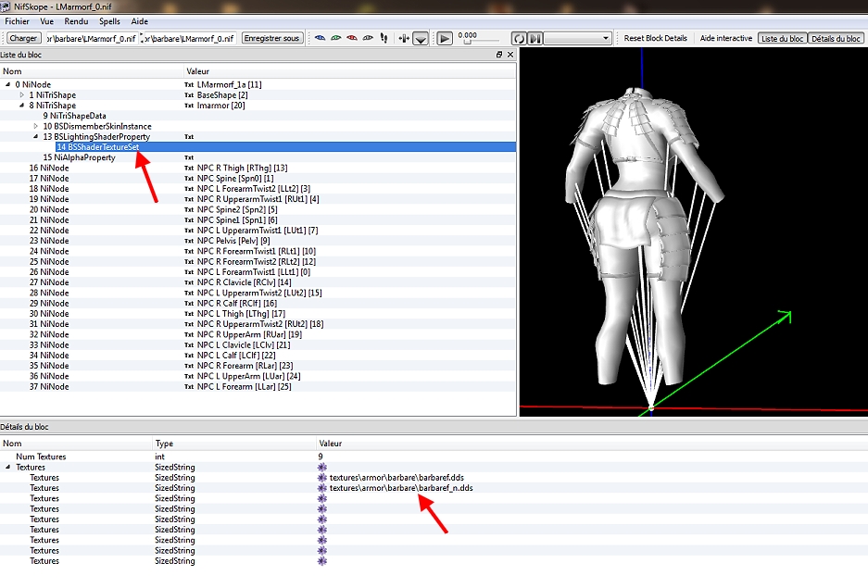Click the Enregistrer sous button
This screenshot has height=588, width=868.
point(272,38)
